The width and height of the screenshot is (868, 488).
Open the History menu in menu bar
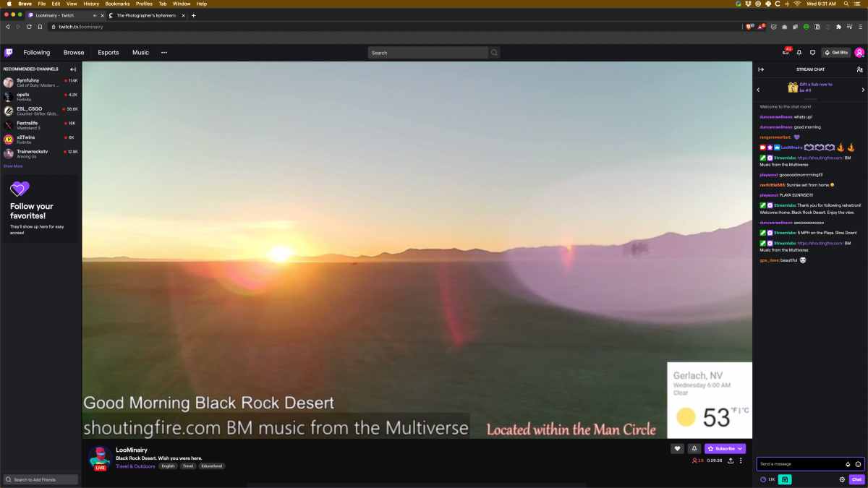(91, 4)
